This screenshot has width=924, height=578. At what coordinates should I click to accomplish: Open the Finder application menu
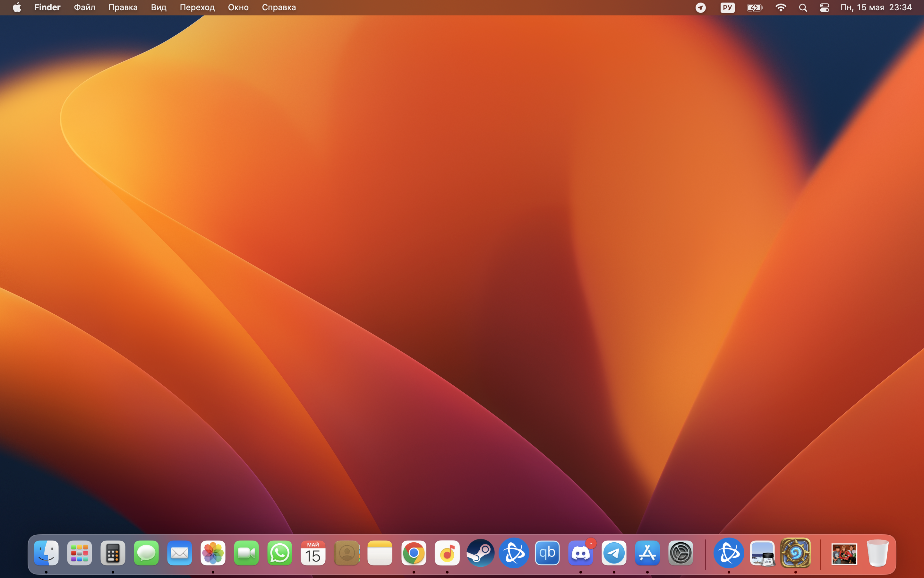(47, 7)
